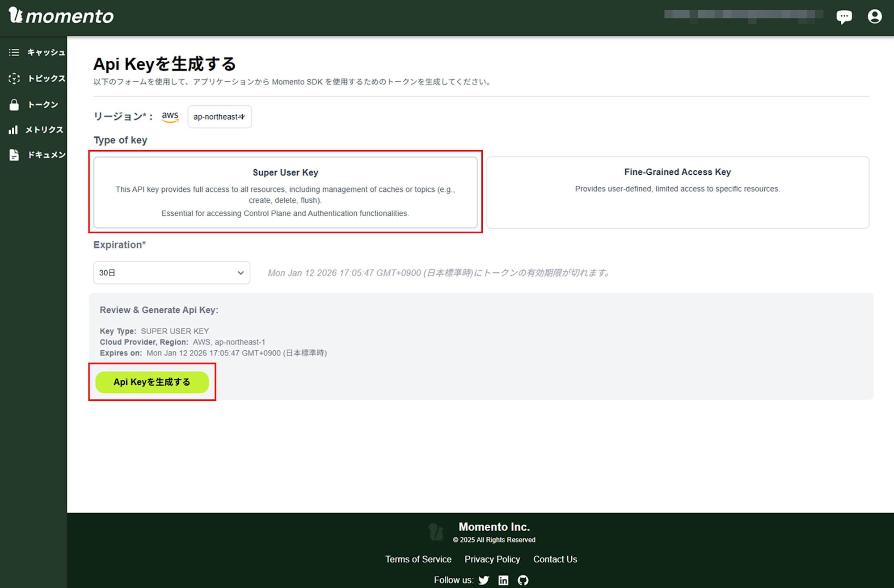The height and width of the screenshot is (588, 894).
Task: Open the Expiration dropdown showing 30日
Action: click(x=171, y=273)
